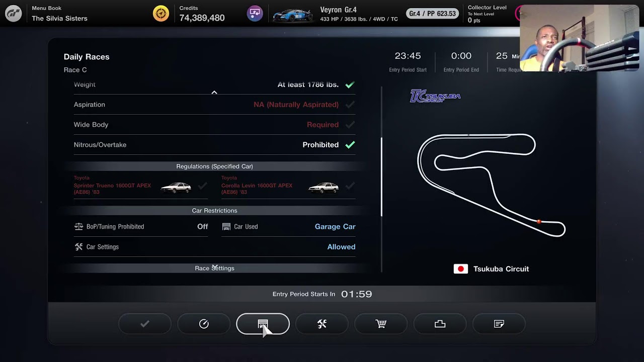Click the Regulations (Specified Car) header
The height and width of the screenshot is (362, 644).
214,166
